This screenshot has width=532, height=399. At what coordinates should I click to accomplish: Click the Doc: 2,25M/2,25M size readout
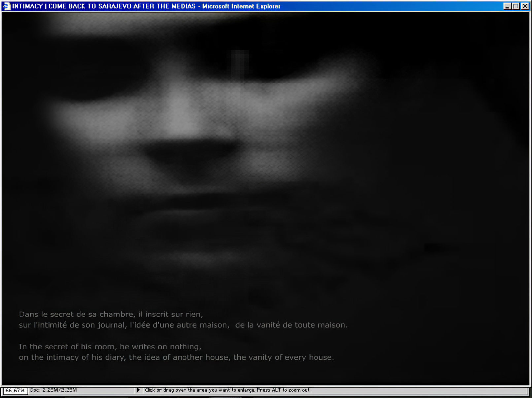pyautogui.click(x=53, y=390)
